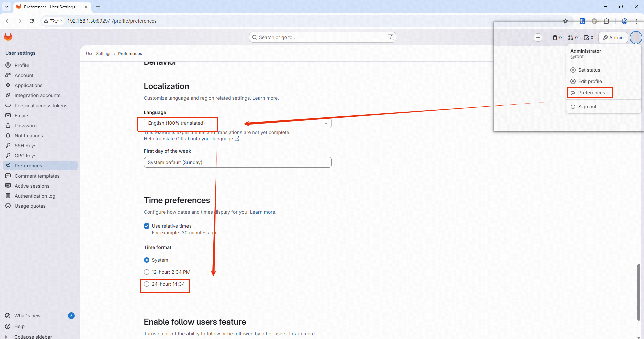This screenshot has width=644, height=339.
Task: Open the browser extensions puzzle icon
Action: click(606, 21)
